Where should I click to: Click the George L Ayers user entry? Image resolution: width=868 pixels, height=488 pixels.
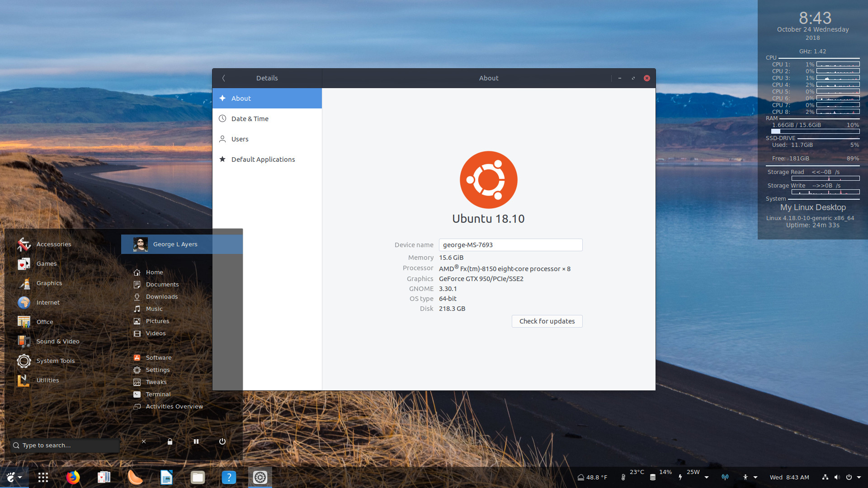pos(182,244)
